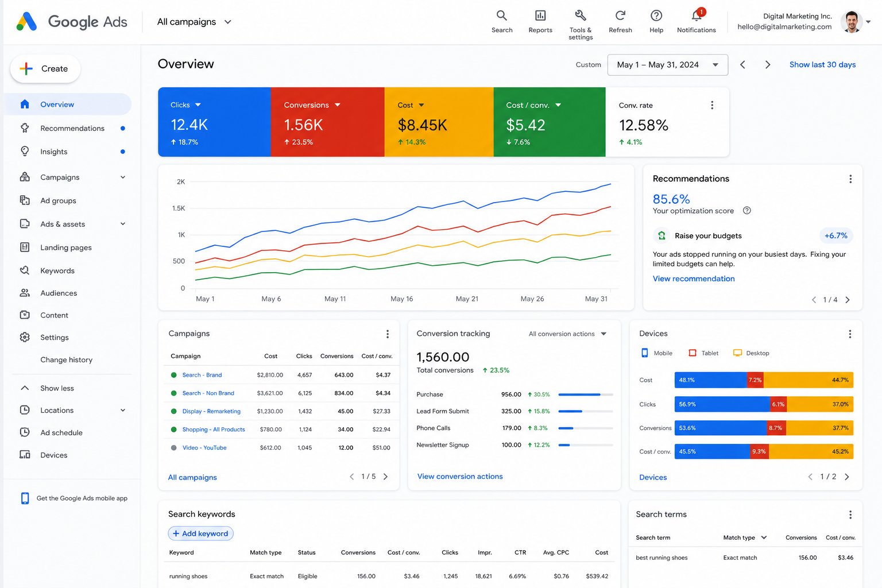
Task: Open account menu arrow beside avatar
Action: (868, 22)
